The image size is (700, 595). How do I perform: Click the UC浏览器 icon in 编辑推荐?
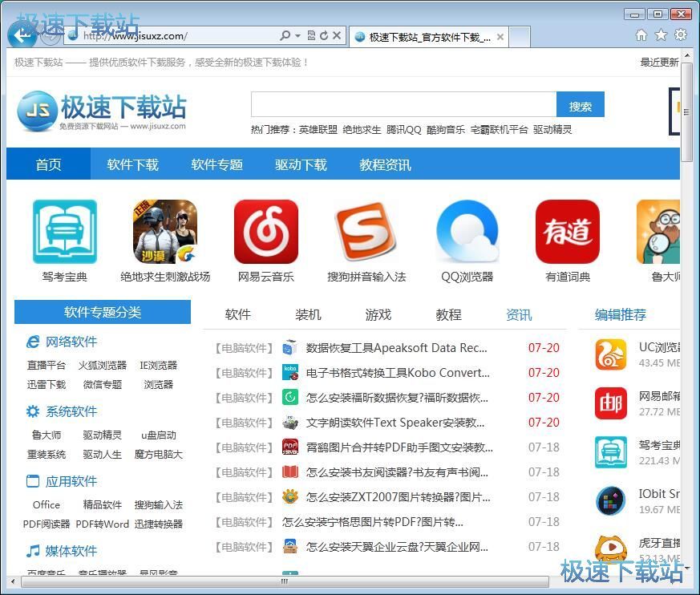(x=611, y=354)
